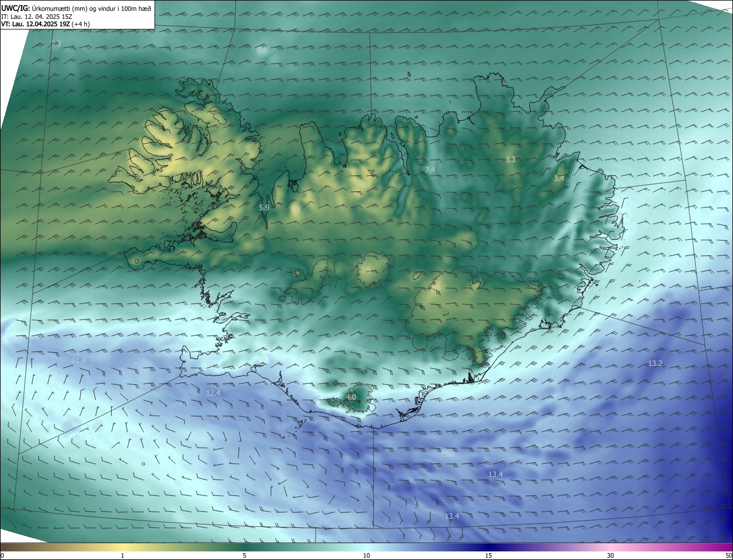
Task: Select the 8.3 value label on the map
Action: [x=262, y=50]
